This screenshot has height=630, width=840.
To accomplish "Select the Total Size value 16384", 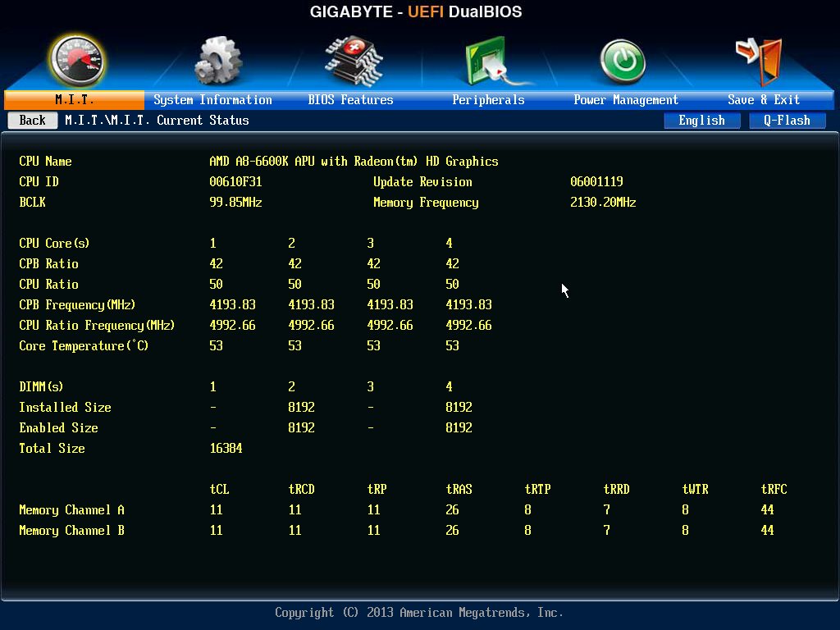I will click(x=226, y=449).
